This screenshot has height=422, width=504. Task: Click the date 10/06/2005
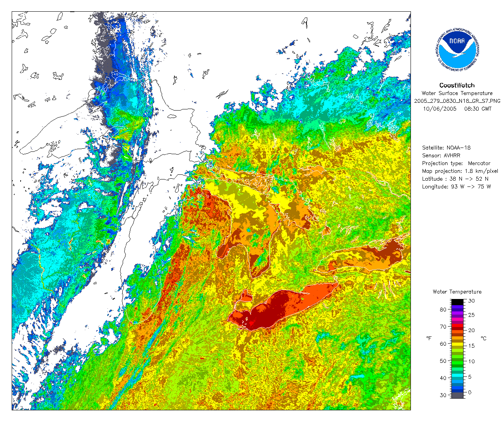coord(440,109)
